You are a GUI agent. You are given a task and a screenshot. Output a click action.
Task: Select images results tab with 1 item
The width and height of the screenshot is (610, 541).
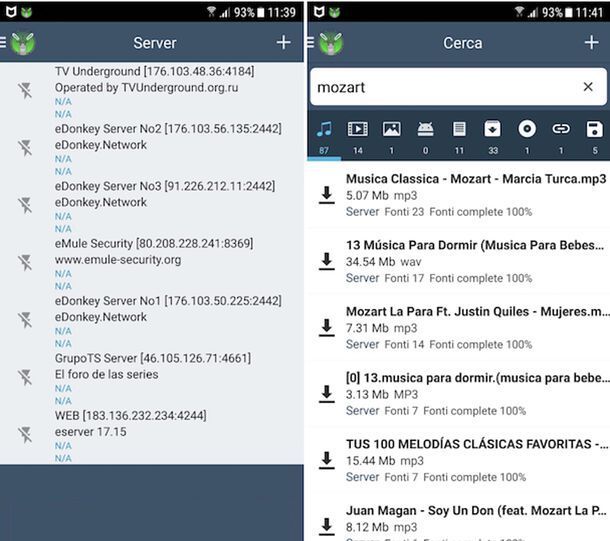click(x=391, y=137)
